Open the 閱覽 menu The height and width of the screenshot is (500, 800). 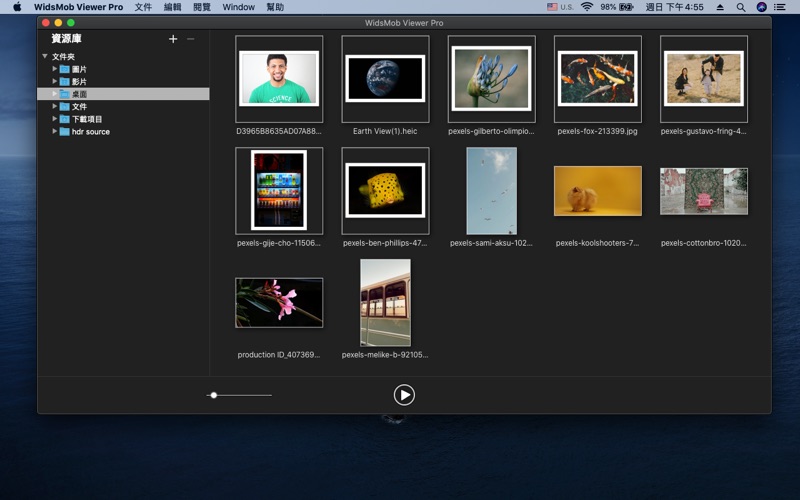click(x=202, y=7)
